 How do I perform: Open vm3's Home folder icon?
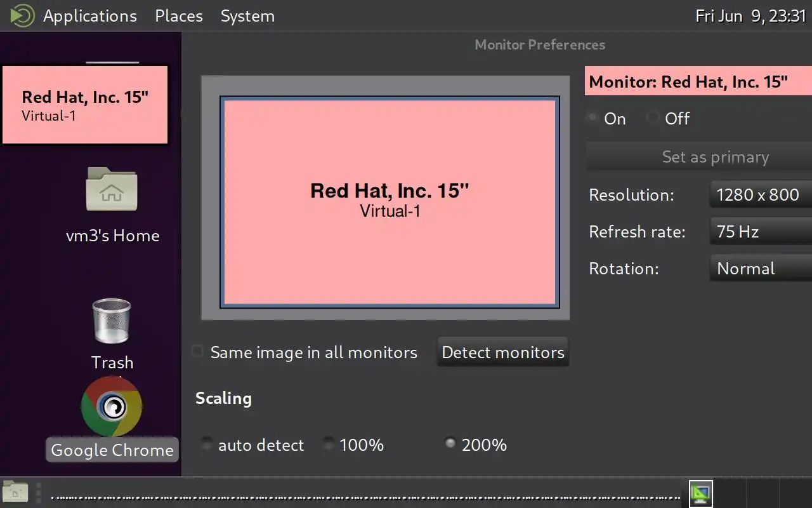pyautogui.click(x=112, y=190)
